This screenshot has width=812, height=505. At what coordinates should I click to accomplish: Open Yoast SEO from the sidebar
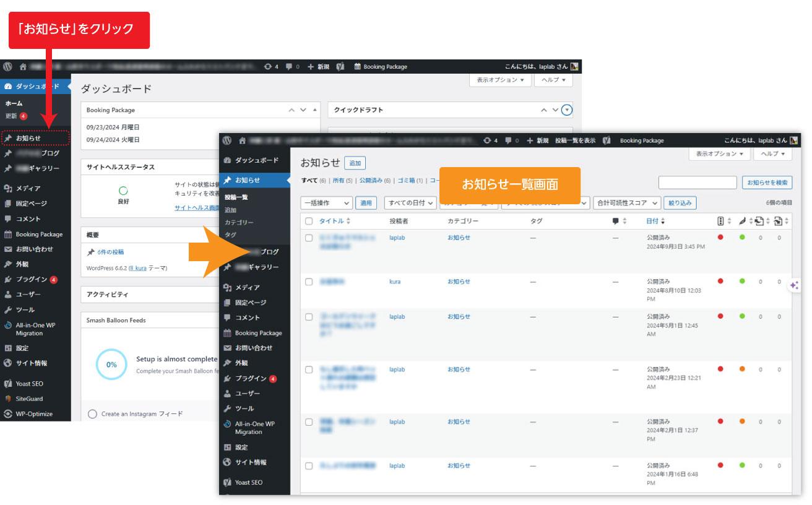(28, 383)
